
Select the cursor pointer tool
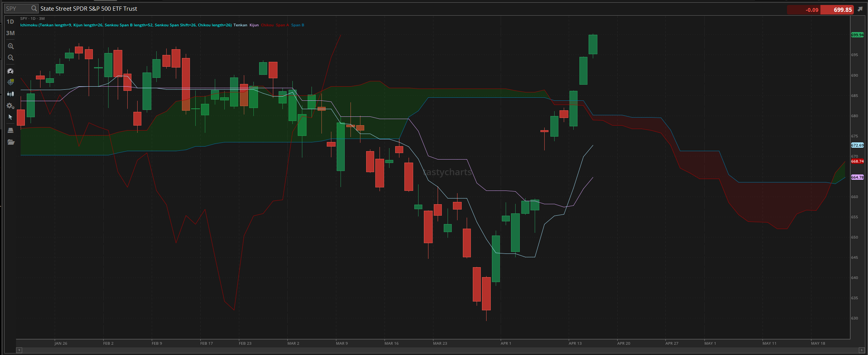click(x=10, y=117)
